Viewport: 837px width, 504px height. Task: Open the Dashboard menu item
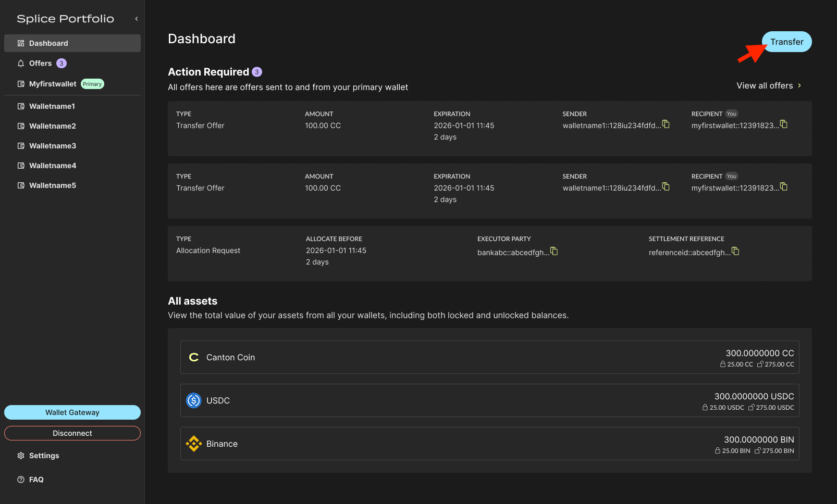click(72, 43)
